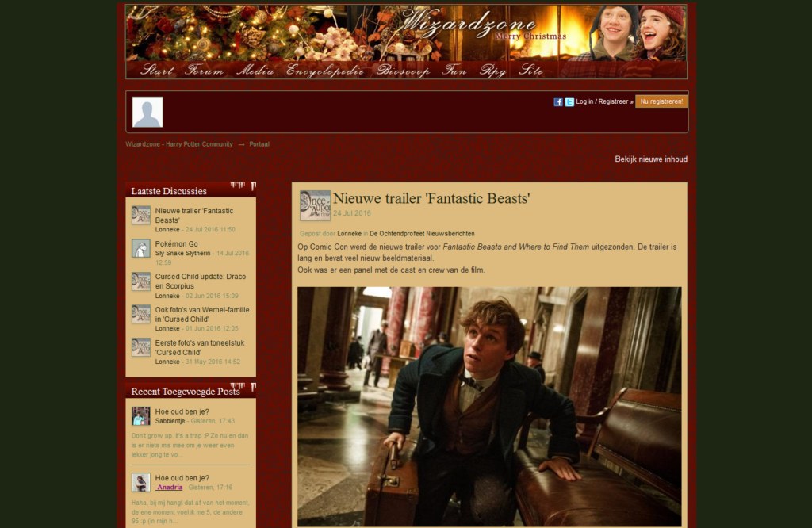Open 'Nieuwe trailer Fantastic Beasts' article title
The image size is (812, 528).
pyautogui.click(x=431, y=199)
